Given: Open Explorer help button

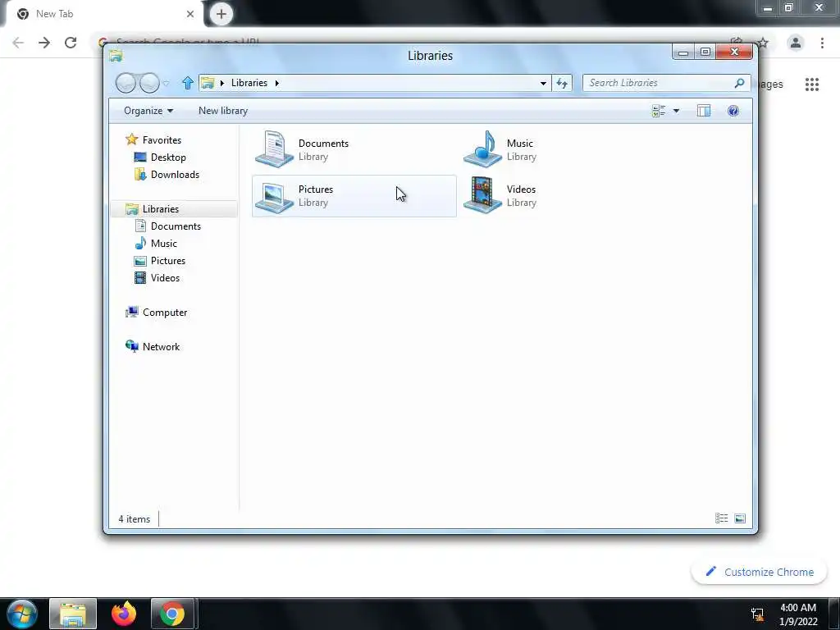Looking at the screenshot, I should coord(733,111).
